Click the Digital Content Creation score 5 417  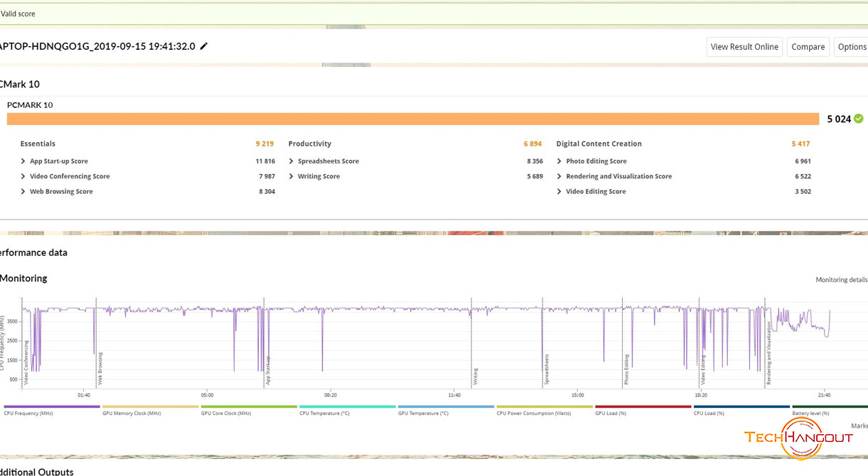pyautogui.click(x=801, y=144)
